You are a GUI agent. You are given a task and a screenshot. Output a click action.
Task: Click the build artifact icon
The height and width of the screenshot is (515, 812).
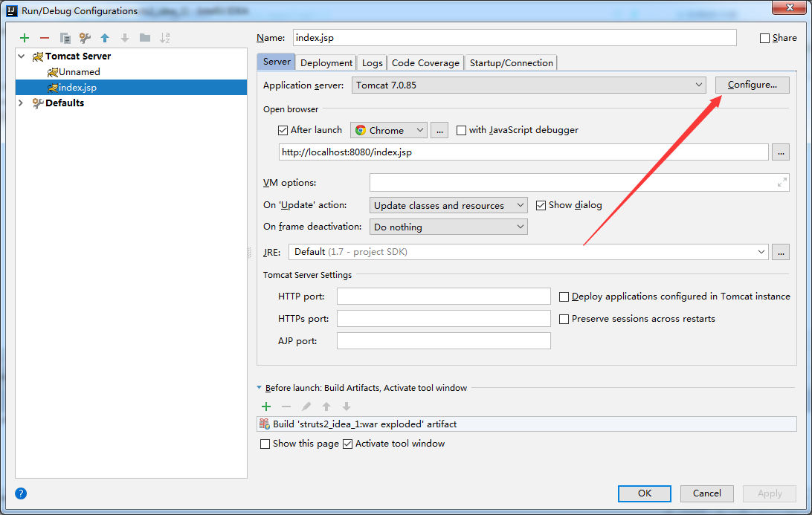point(265,424)
